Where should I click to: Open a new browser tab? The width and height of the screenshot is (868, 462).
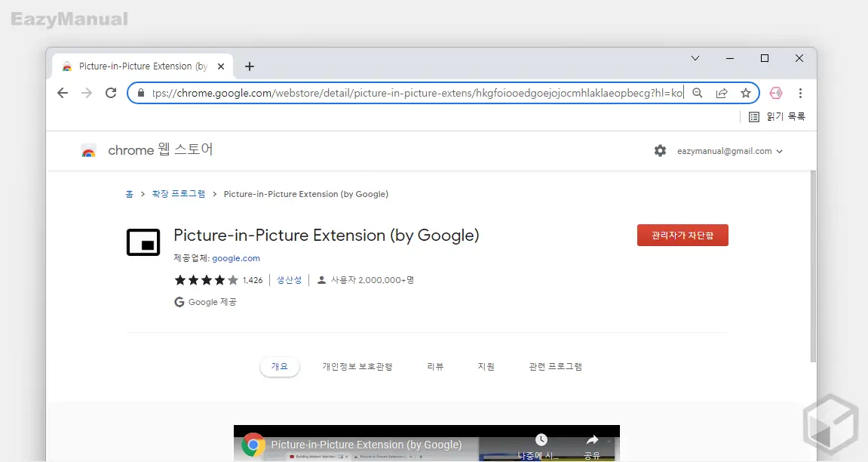tap(250, 66)
